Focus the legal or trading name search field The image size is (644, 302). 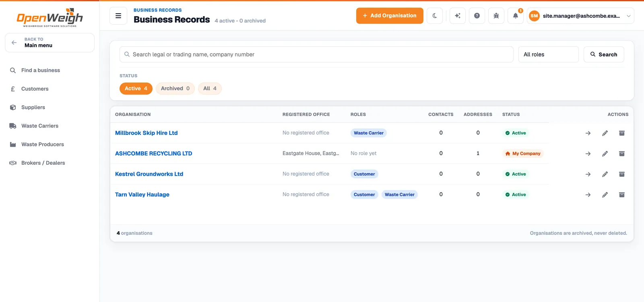316,54
